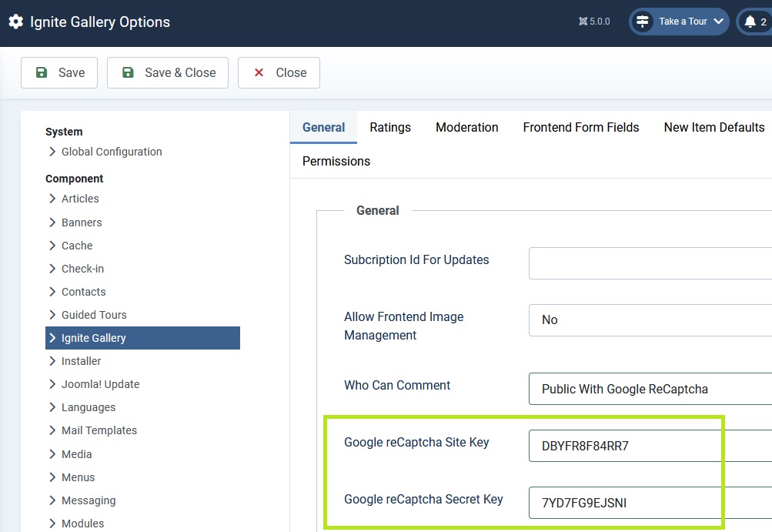The image size is (772, 532).
Task: Click the Save button
Action: [59, 73]
